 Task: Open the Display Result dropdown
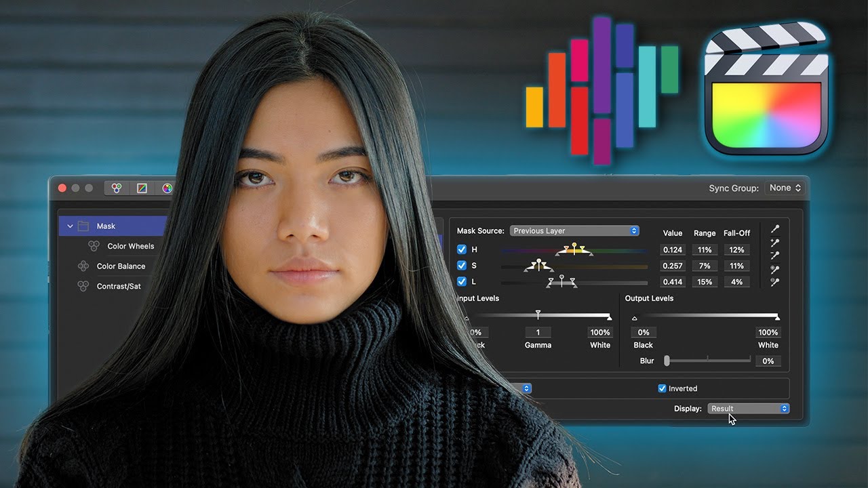click(x=748, y=409)
